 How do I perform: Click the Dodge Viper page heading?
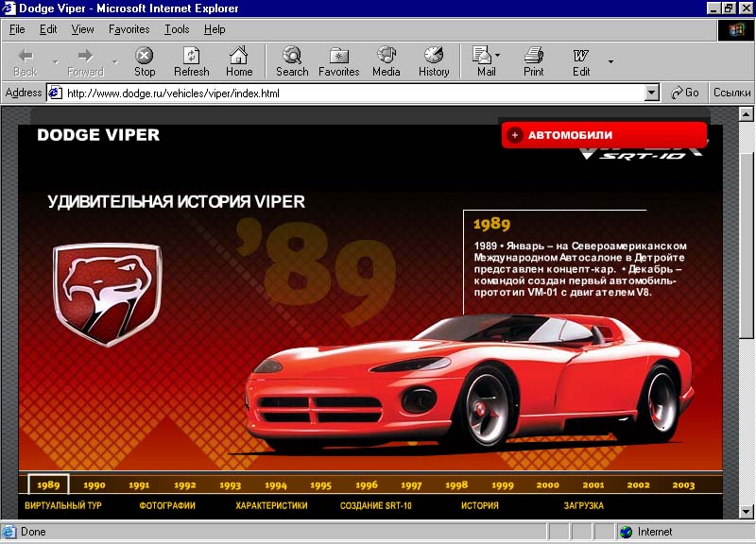[98, 135]
